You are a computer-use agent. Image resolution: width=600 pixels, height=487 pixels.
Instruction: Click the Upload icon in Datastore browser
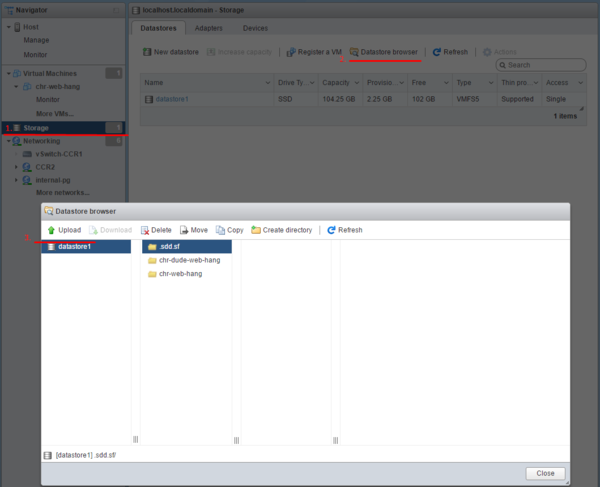tap(51, 230)
